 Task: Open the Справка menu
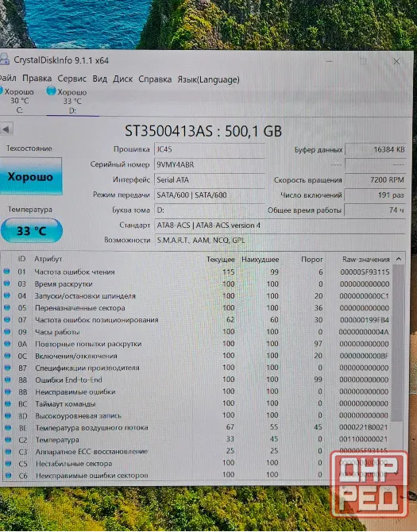[x=155, y=79]
